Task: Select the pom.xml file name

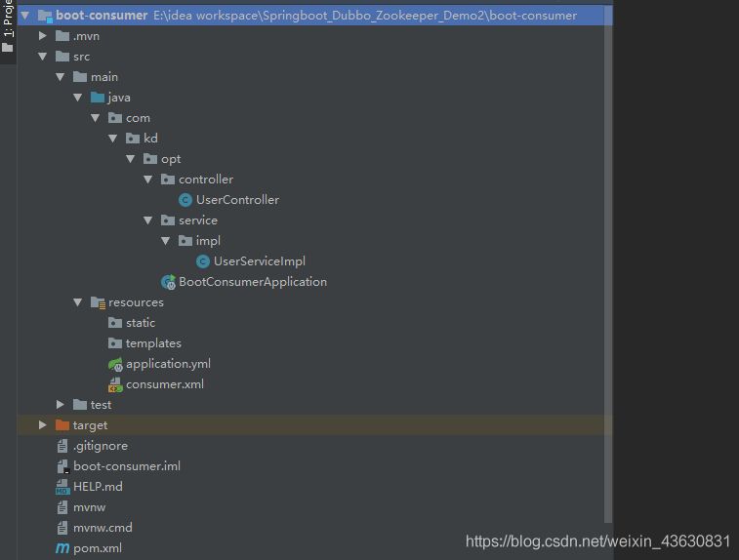Action: coord(98,548)
